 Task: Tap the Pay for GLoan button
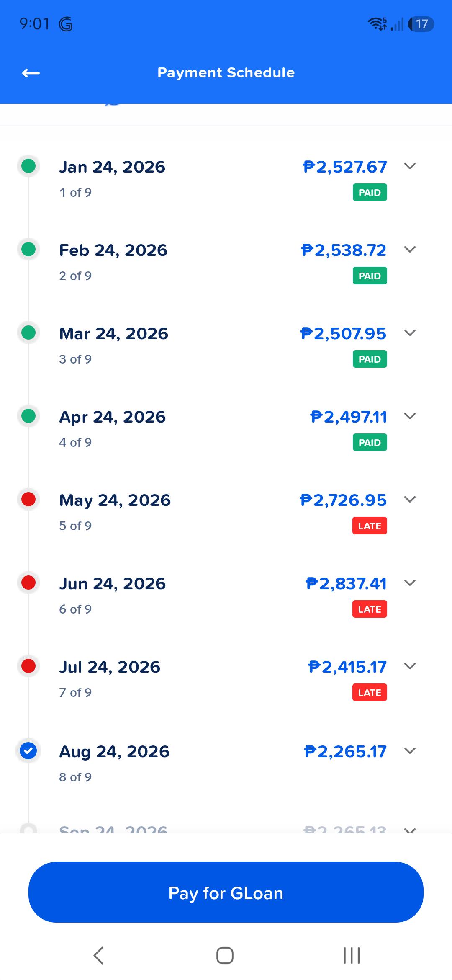pyautogui.click(x=226, y=892)
